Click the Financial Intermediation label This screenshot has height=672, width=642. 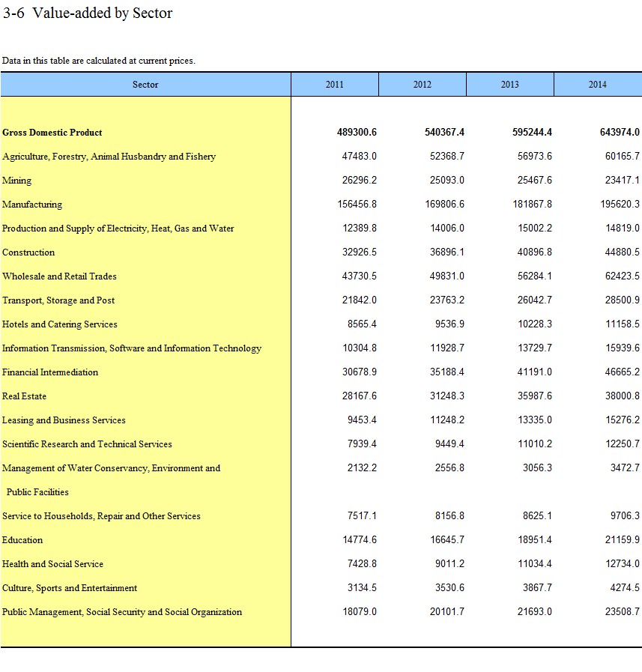50,372
